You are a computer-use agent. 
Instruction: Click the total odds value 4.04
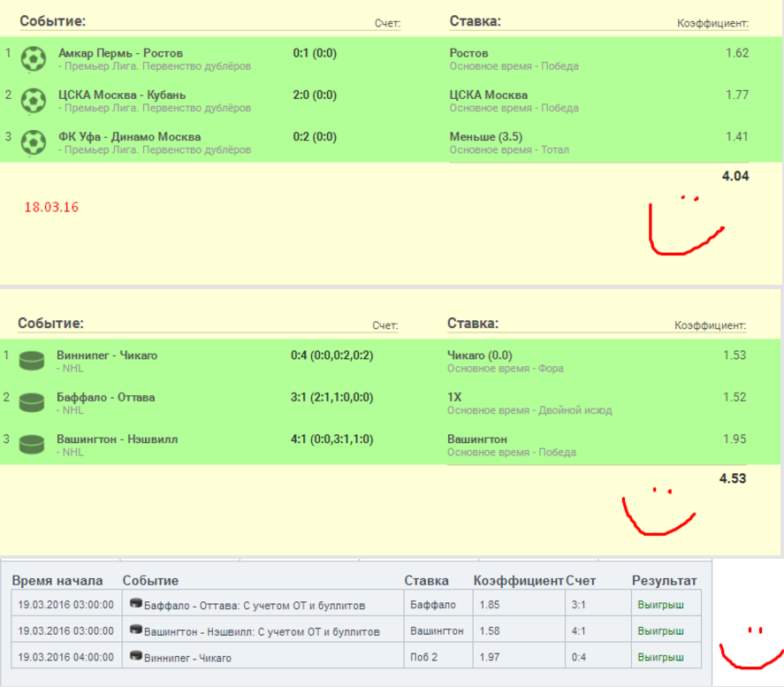735,176
